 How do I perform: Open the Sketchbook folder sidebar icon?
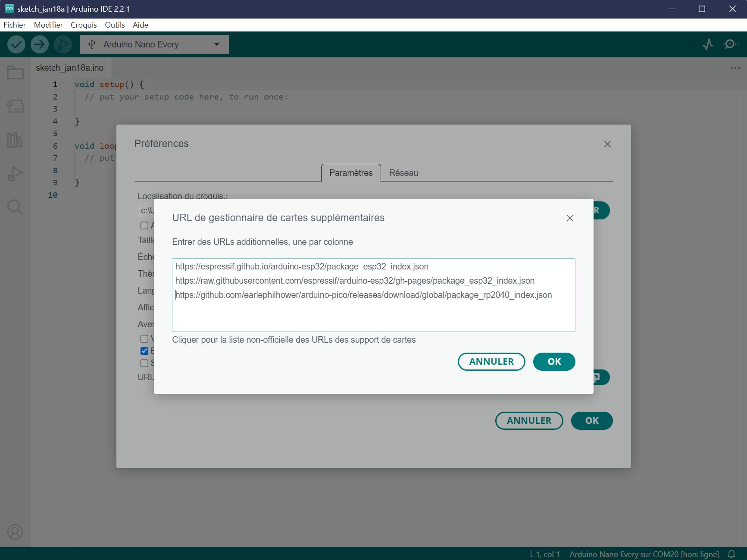click(x=15, y=72)
